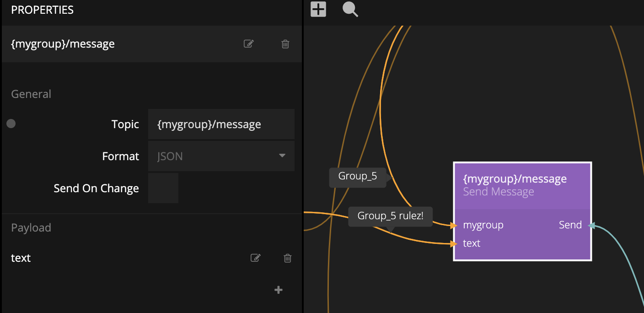Click the orange arrow on mygroup input port
The image size is (644, 313).
(x=453, y=225)
